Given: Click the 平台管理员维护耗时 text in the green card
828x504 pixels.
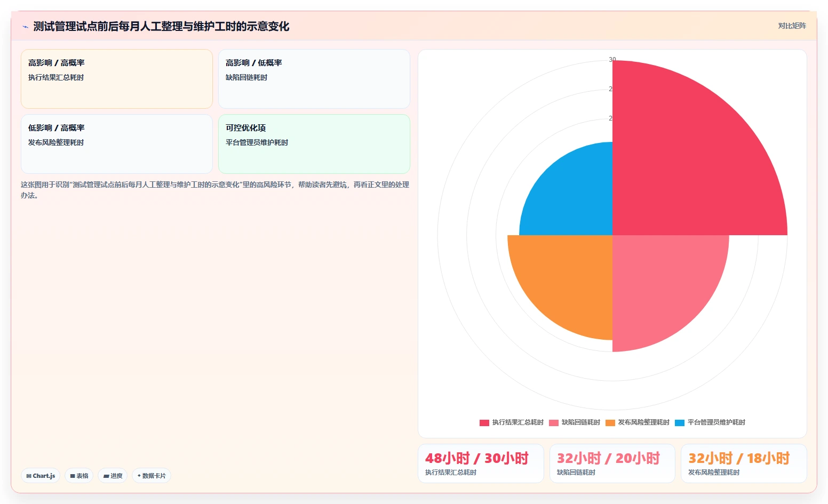Looking at the screenshot, I should tap(257, 142).
